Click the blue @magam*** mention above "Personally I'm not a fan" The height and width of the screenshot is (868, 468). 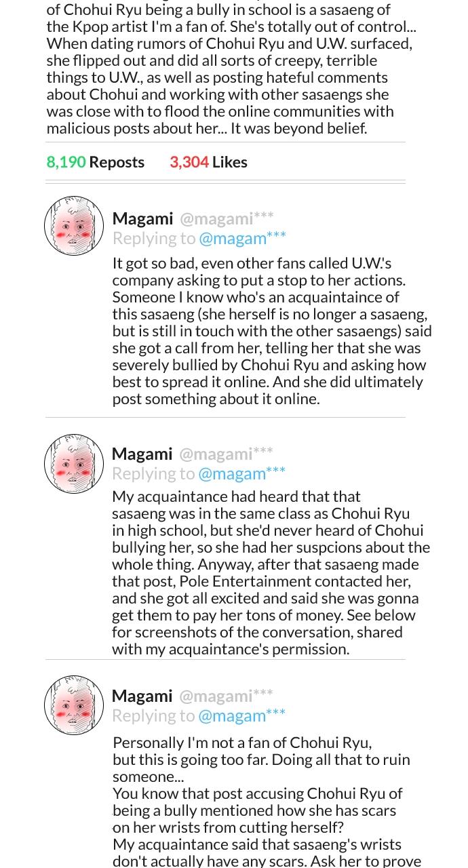click(x=241, y=715)
